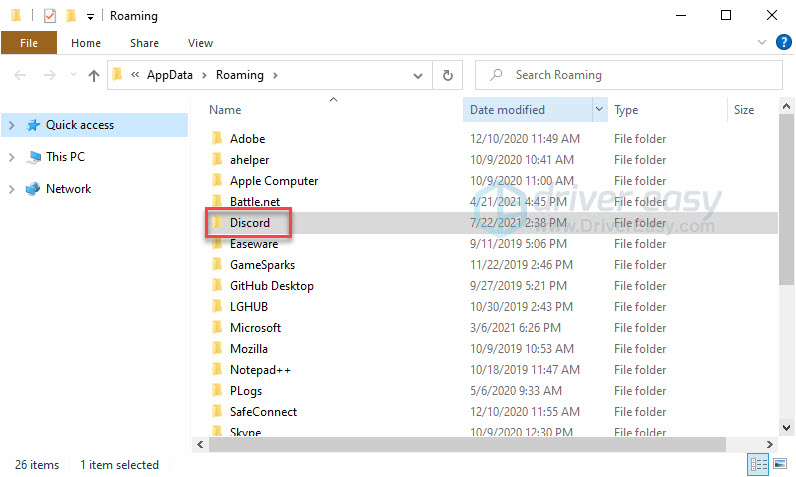This screenshot has width=796, height=477.
Task: Expand the ribbon with the chevron
Action: point(761,42)
